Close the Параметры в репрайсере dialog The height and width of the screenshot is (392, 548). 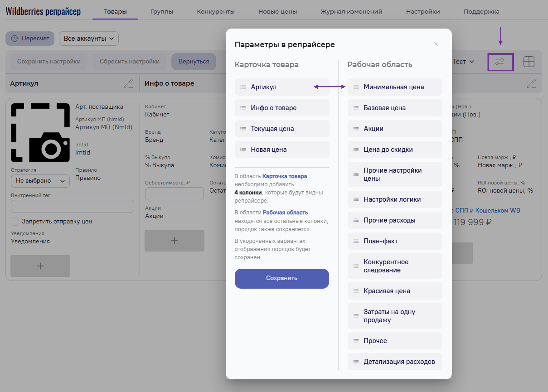436,44
